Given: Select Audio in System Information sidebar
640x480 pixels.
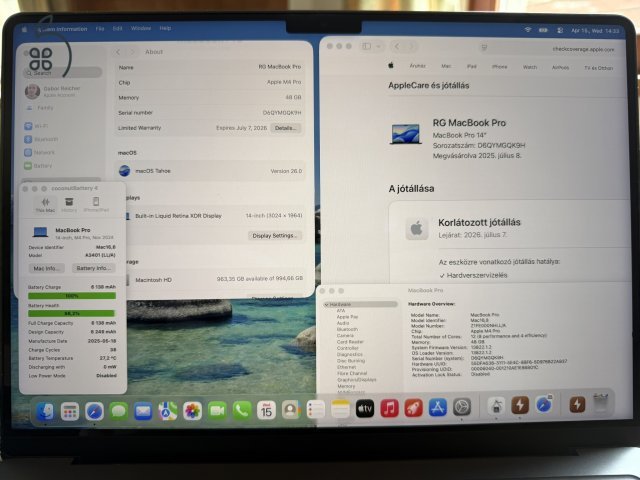Looking at the screenshot, I should click(x=343, y=323).
